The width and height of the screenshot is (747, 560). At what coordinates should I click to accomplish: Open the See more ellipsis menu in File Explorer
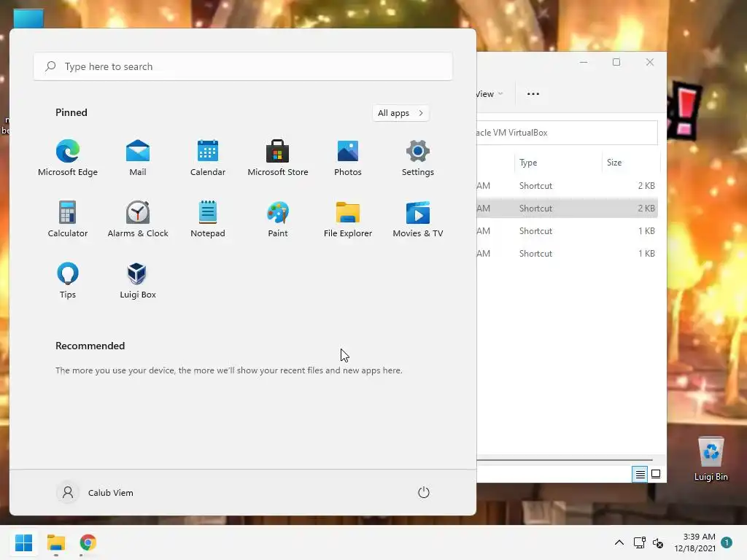click(533, 94)
